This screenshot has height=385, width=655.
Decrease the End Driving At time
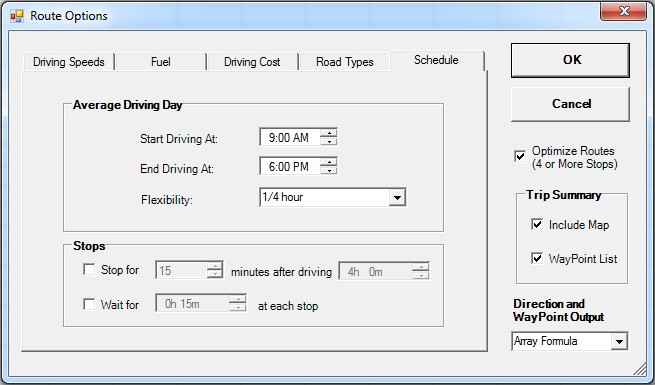coord(329,170)
